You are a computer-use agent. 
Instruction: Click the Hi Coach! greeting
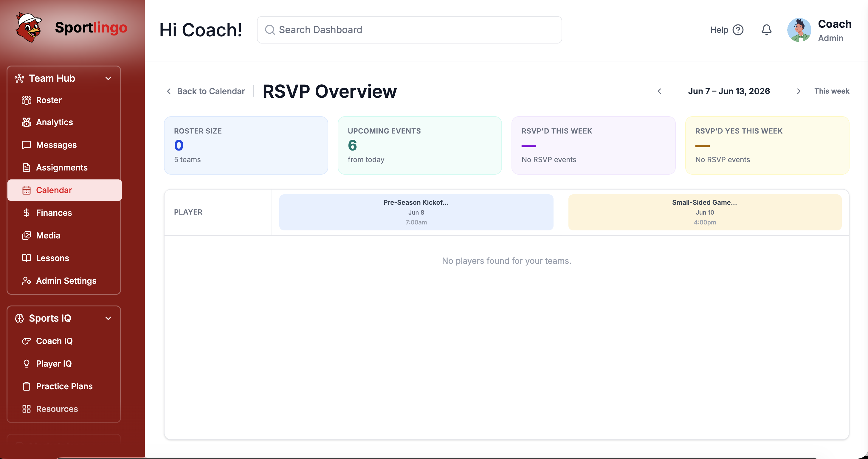pos(201,30)
